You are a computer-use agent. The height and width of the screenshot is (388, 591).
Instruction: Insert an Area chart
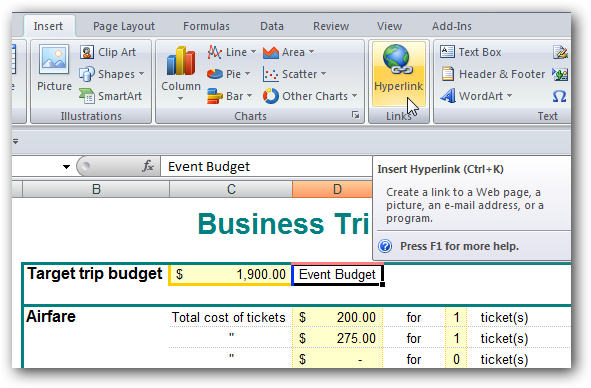tap(288, 52)
